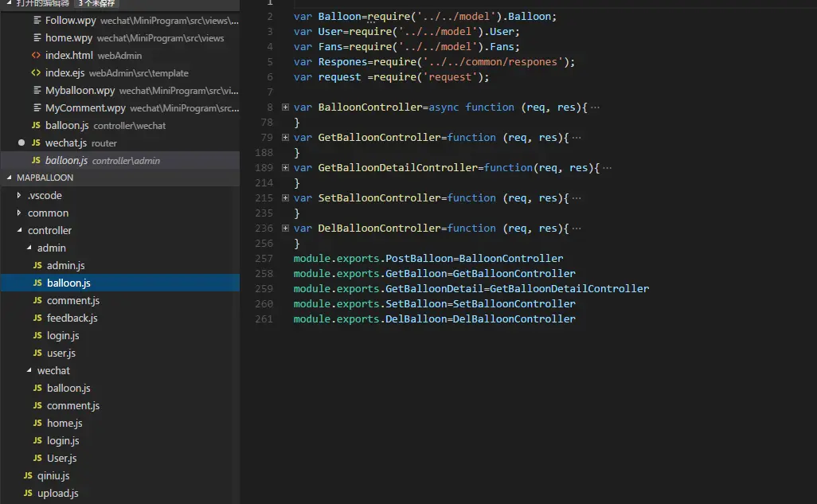The image size is (817, 504).
Task: Click the JS icon beside admin.js
Action: coord(37,265)
